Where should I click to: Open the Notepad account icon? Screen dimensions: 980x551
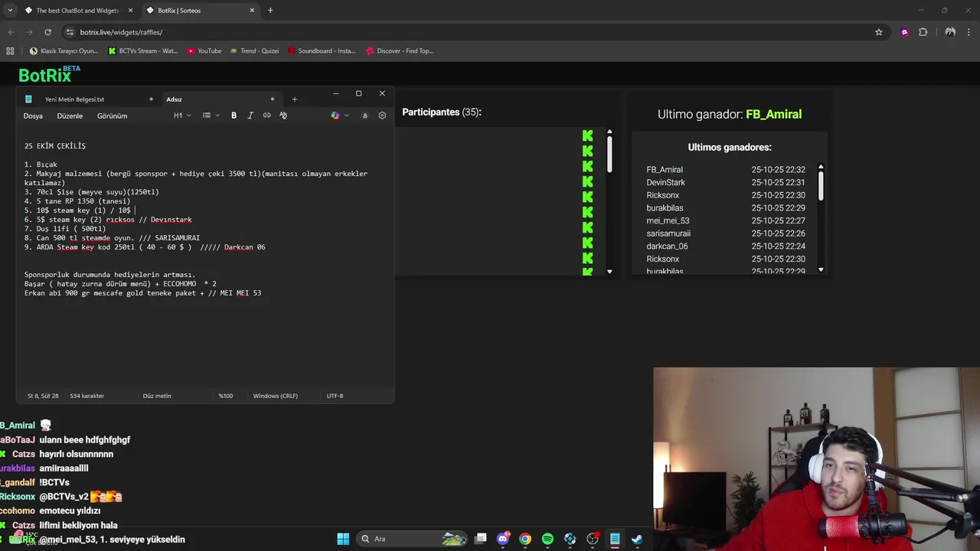pyautogui.click(x=364, y=116)
